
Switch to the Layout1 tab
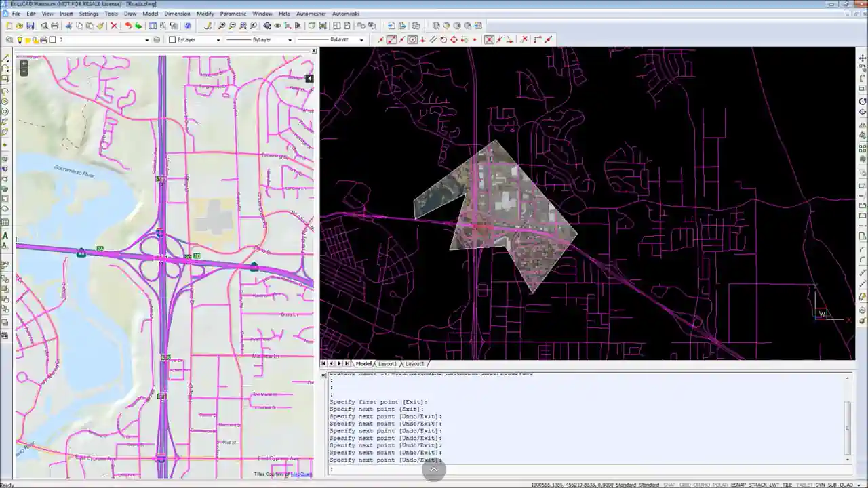click(387, 364)
